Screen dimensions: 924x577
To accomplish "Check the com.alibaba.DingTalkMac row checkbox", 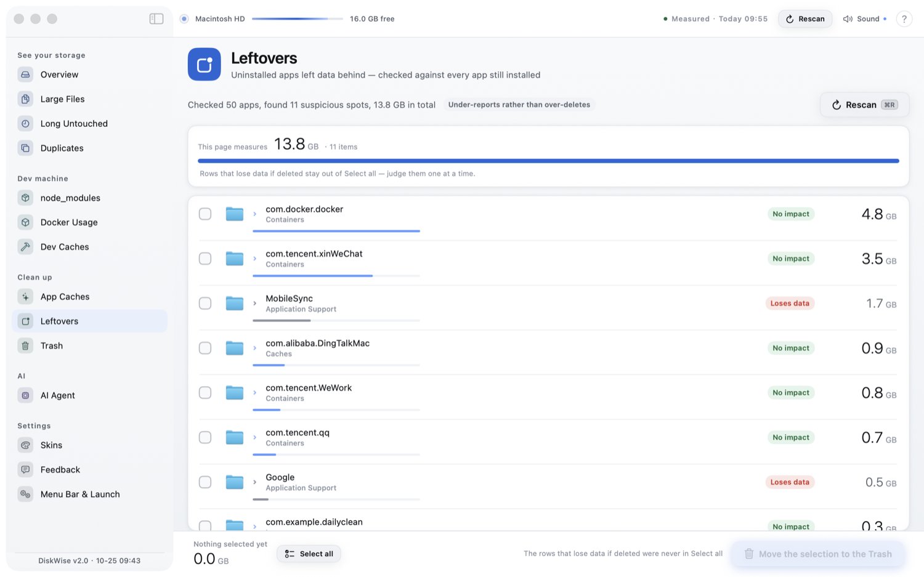I will click(205, 348).
